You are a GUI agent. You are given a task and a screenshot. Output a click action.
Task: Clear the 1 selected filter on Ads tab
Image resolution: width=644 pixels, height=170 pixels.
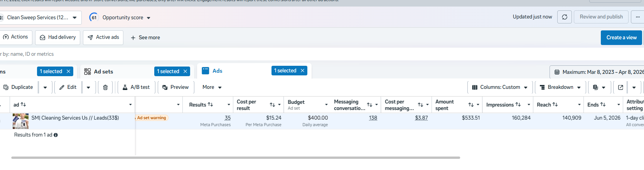point(303,71)
